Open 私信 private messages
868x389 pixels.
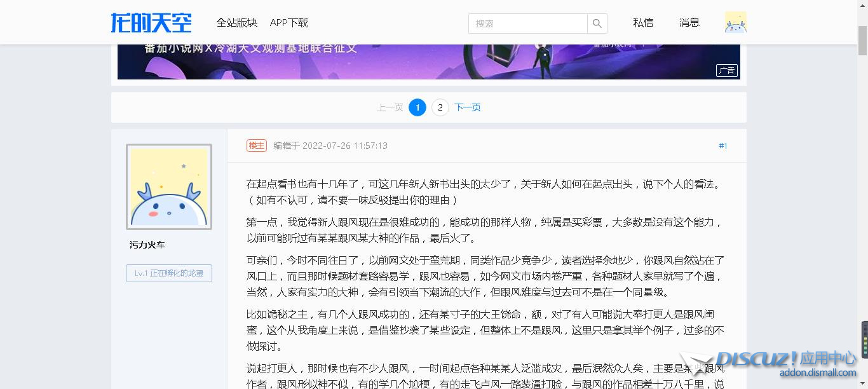tap(643, 23)
